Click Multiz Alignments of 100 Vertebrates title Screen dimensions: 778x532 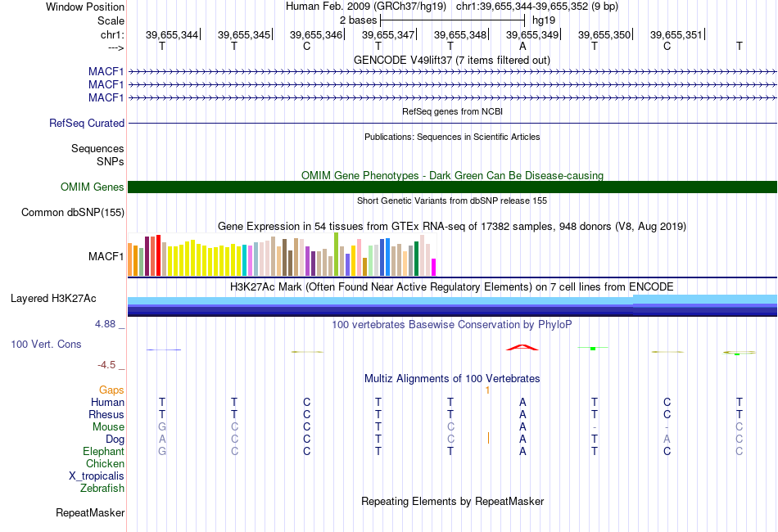tap(452, 379)
